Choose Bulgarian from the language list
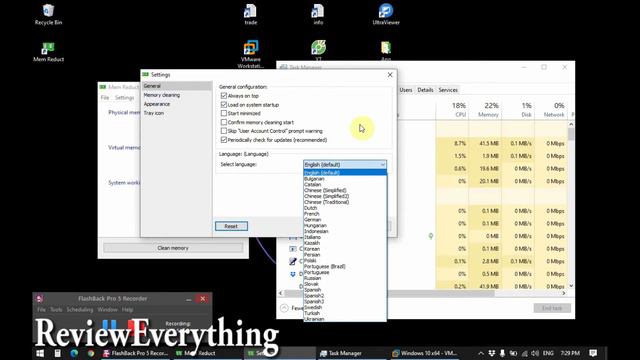 coord(345,179)
